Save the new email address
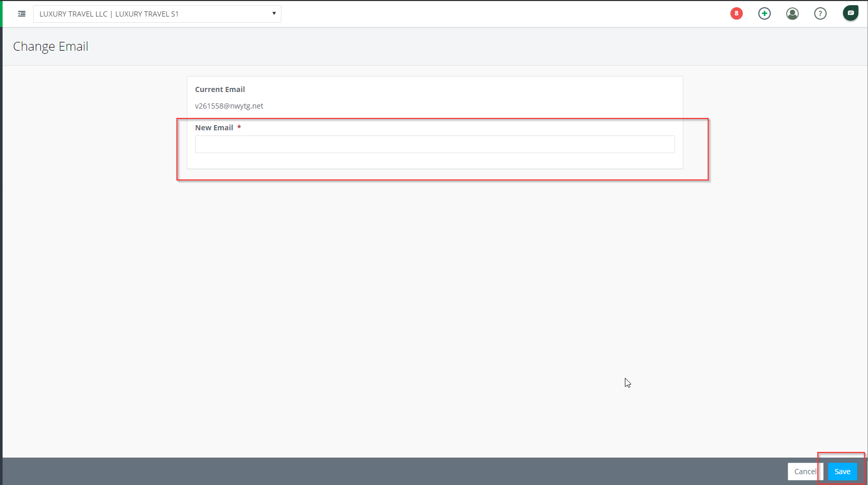 click(842, 472)
